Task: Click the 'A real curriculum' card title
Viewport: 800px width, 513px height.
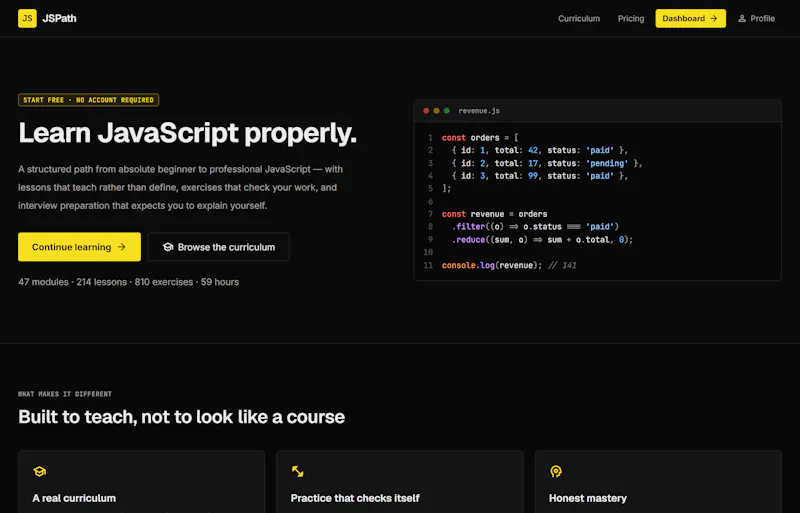Action: click(74, 498)
